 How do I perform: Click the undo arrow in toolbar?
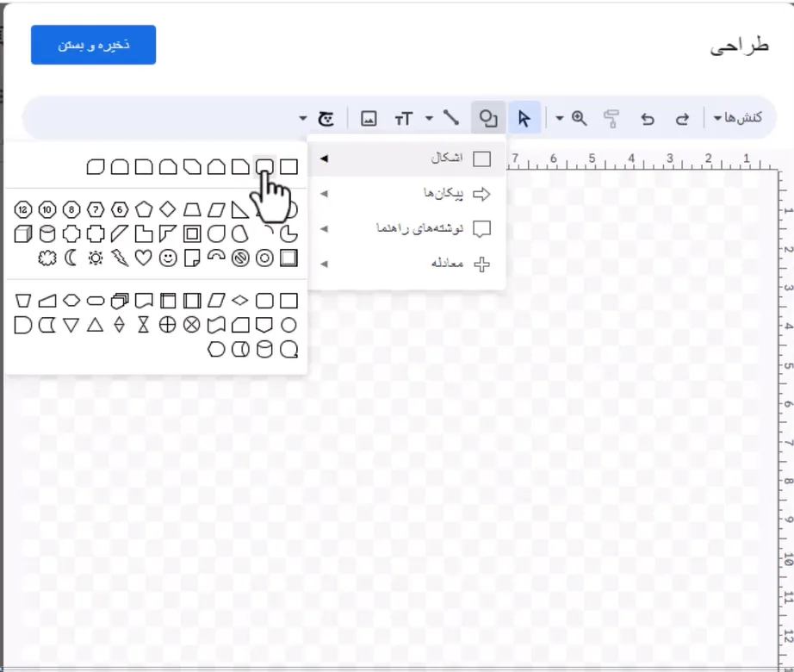(647, 119)
